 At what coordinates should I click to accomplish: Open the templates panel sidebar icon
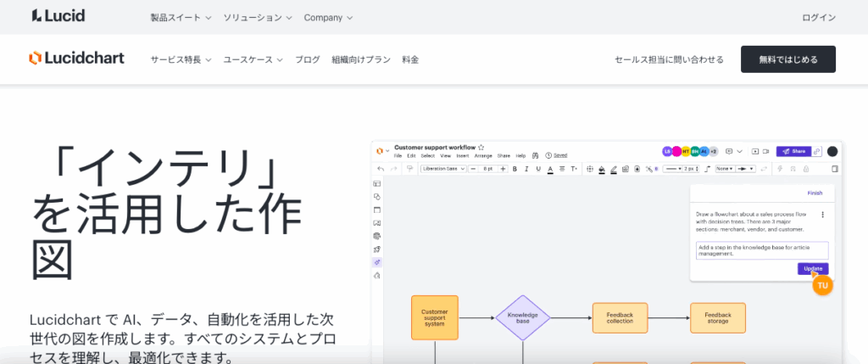tap(377, 183)
